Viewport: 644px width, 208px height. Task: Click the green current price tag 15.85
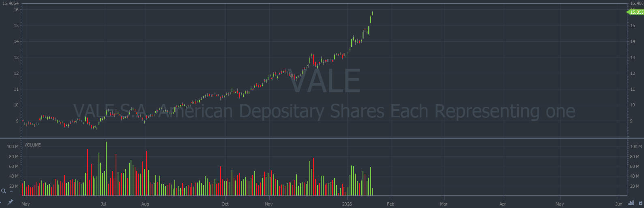tap(635, 12)
